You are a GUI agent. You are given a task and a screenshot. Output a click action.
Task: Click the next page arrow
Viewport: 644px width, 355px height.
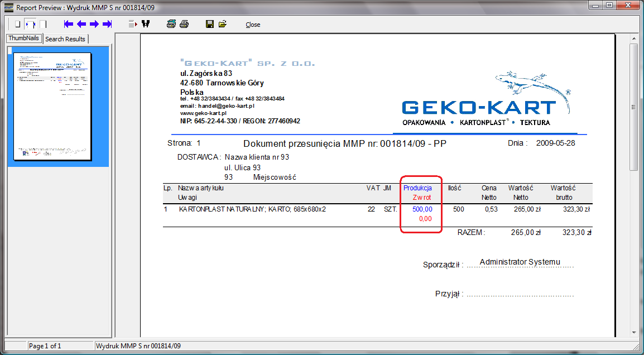click(94, 24)
